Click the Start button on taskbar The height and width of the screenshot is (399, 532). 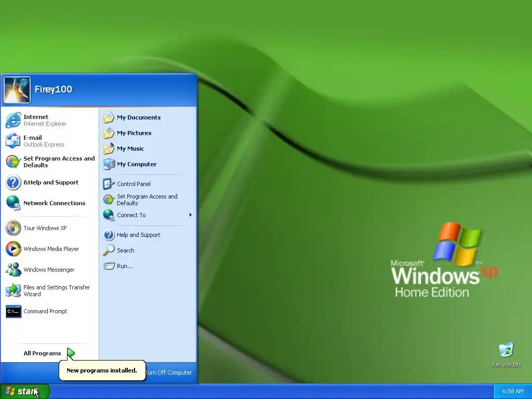click(x=25, y=391)
